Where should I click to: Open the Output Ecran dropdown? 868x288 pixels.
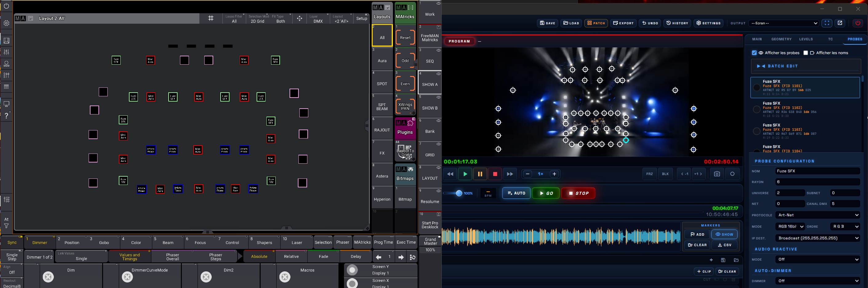(783, 23)
